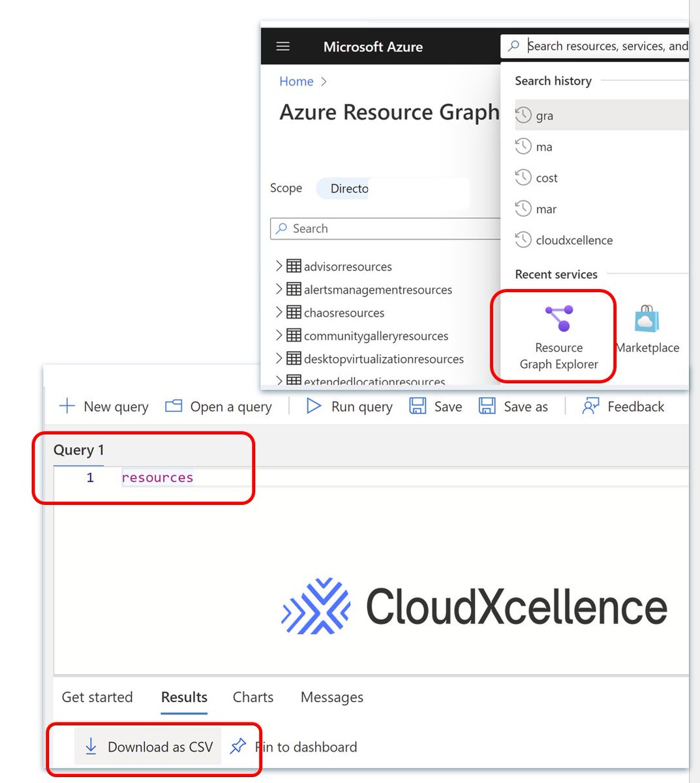Viewport: 700px width, 783px height.
Task: Click the Save disk icon
Action: [418, 406]
